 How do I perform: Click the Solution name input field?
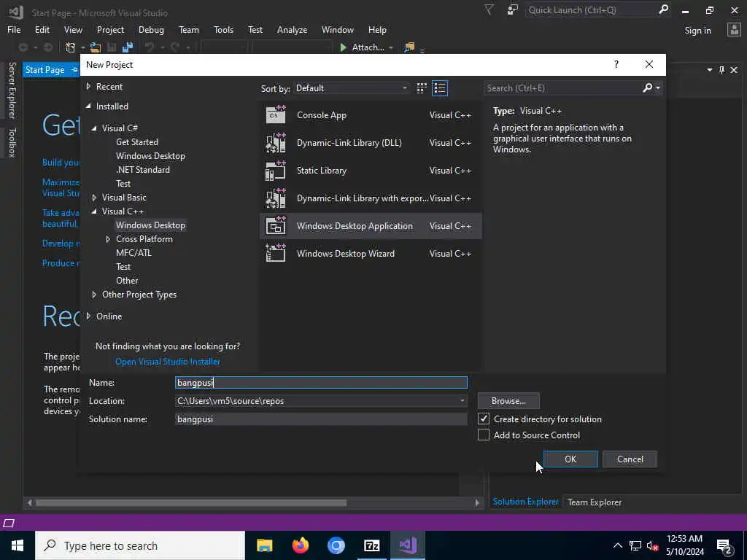point(321,419)
